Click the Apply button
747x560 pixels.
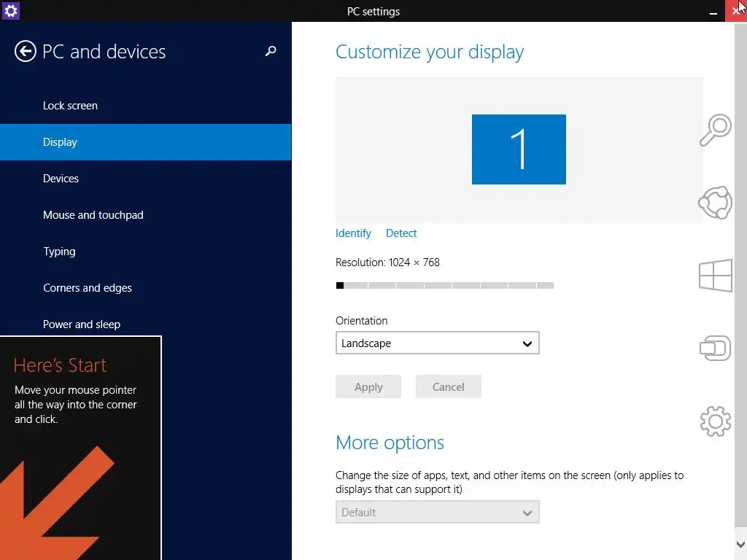point(368,386)
